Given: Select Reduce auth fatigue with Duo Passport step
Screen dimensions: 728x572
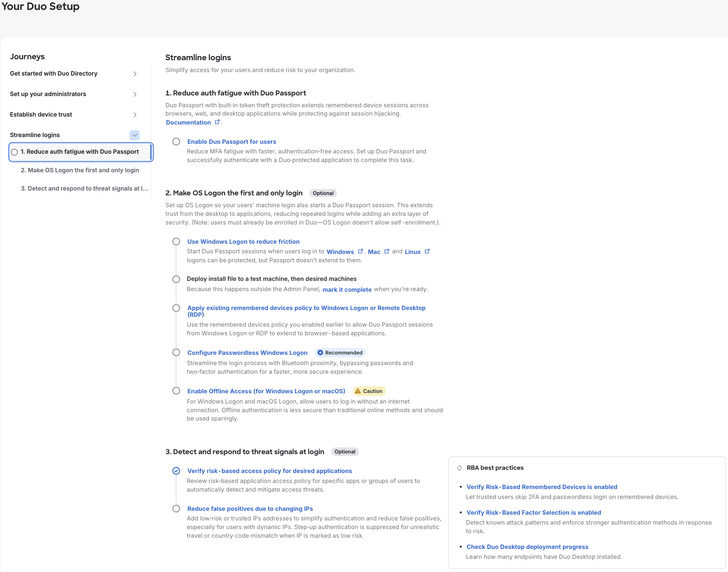Looking at the screenshot, I should pyautogui.click(x=80, y=152).
